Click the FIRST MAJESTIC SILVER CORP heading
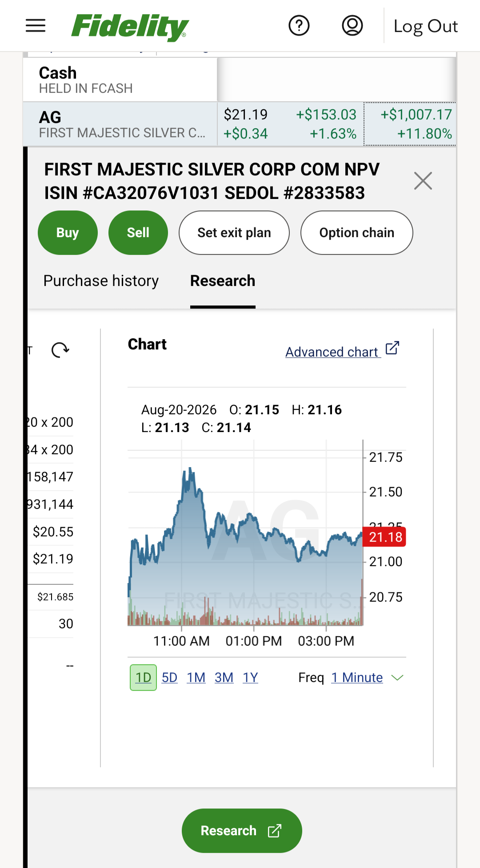480x868 pixels. point(212,181)
